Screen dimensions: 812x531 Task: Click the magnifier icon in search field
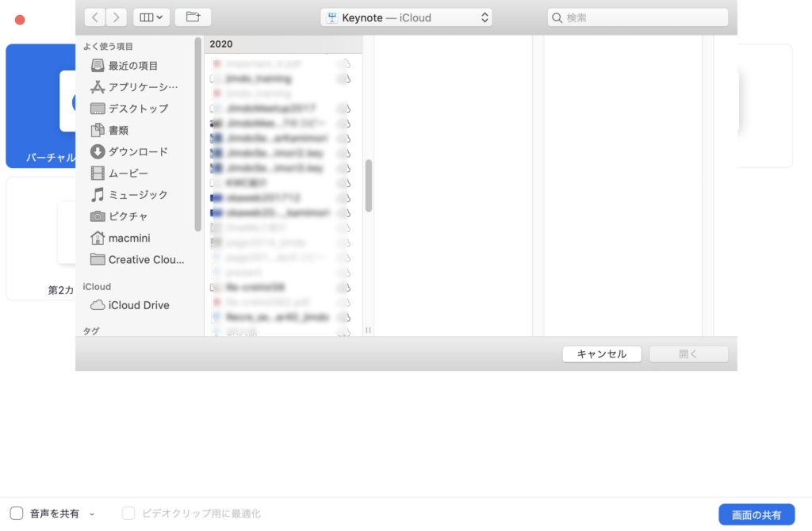(557, 18)
